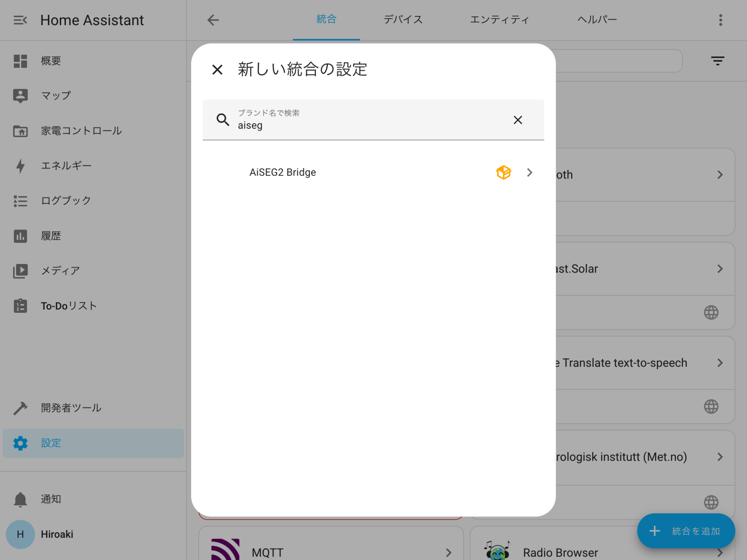Open the Hiroaki user profile
747x560 pixels.
(x=93, y=534)
